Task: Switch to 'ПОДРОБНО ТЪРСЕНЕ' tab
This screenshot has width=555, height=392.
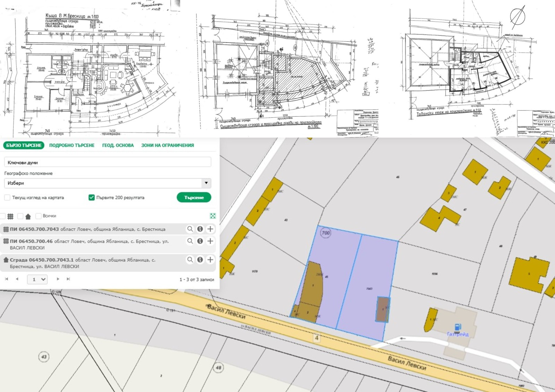Action: (x=72, y=145)
